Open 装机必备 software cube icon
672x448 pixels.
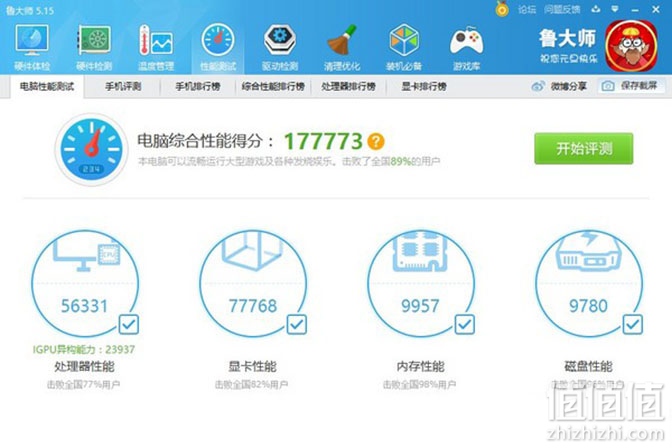click(x=404, y=48)
